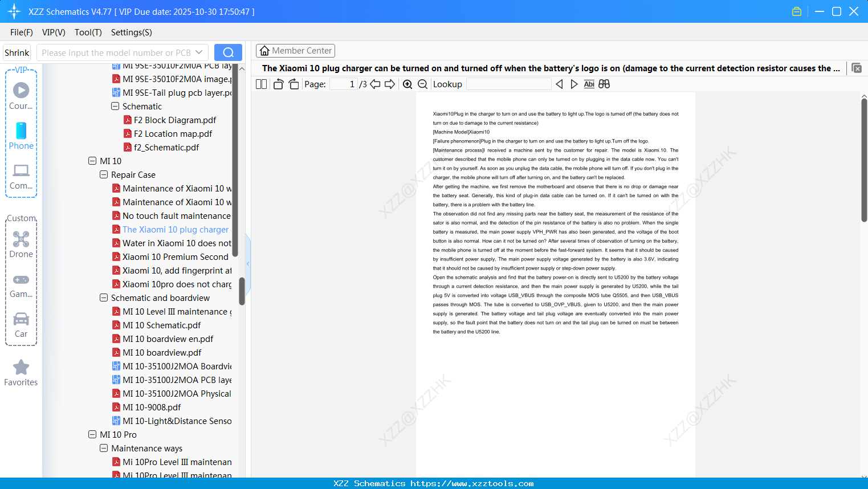Open No touch fault maintenance file
Image resolution: width=868 pixels, height=489 pixels.
(177, 216)
